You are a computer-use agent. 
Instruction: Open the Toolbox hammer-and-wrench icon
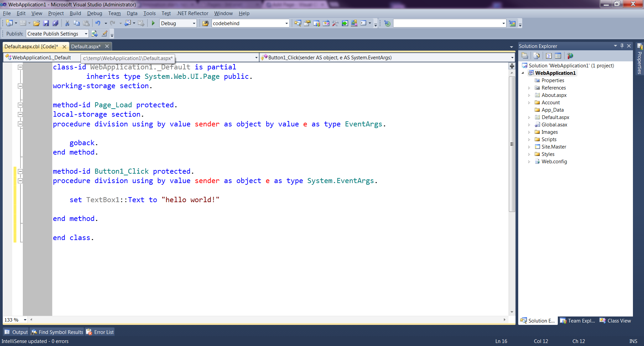click(335, 23)
